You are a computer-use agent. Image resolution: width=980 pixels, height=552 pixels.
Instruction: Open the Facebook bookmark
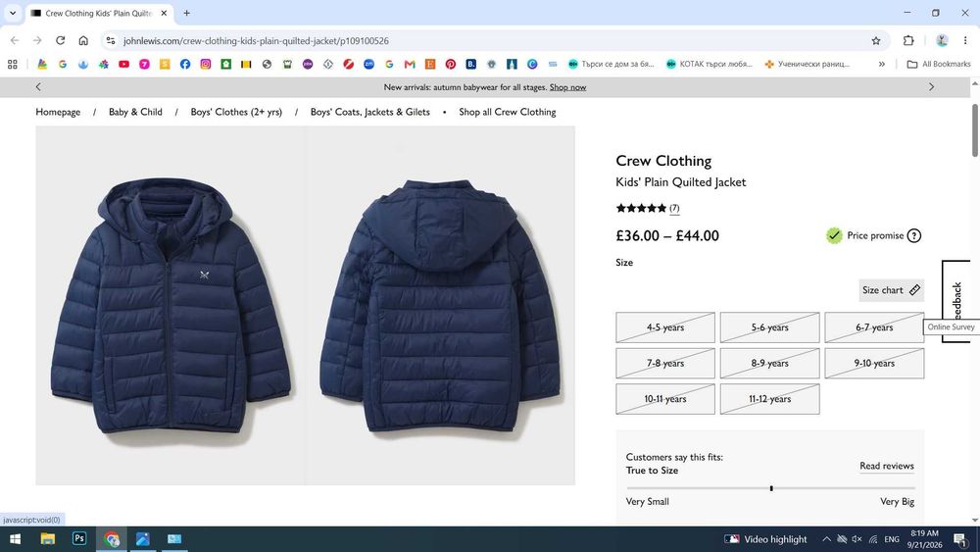coord(185,64)
